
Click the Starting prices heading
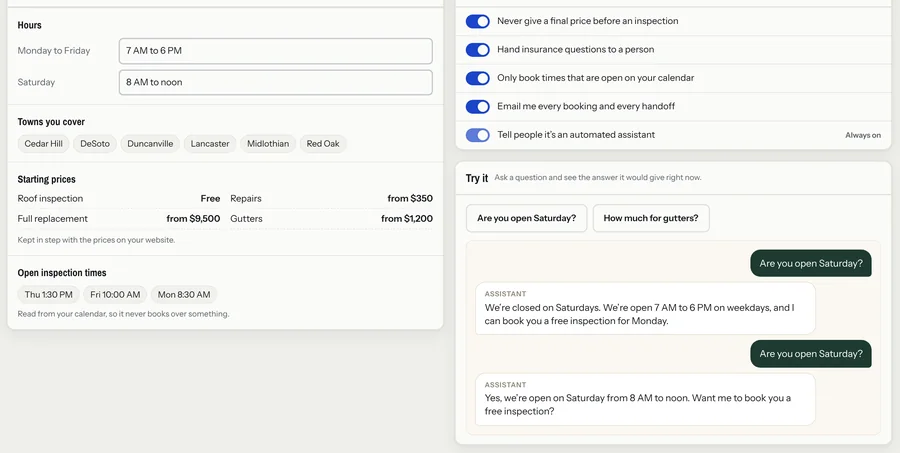(46, 179)
